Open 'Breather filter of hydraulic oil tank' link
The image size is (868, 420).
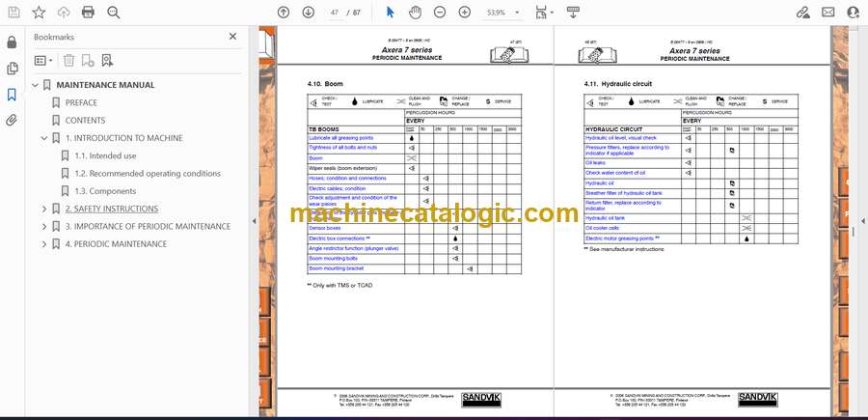624,193
